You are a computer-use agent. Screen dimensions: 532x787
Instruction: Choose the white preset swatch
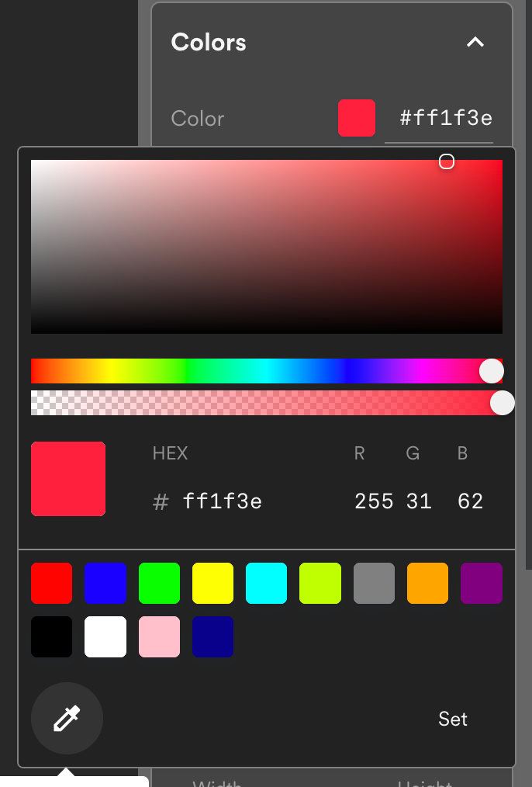(x=105, y=636)
